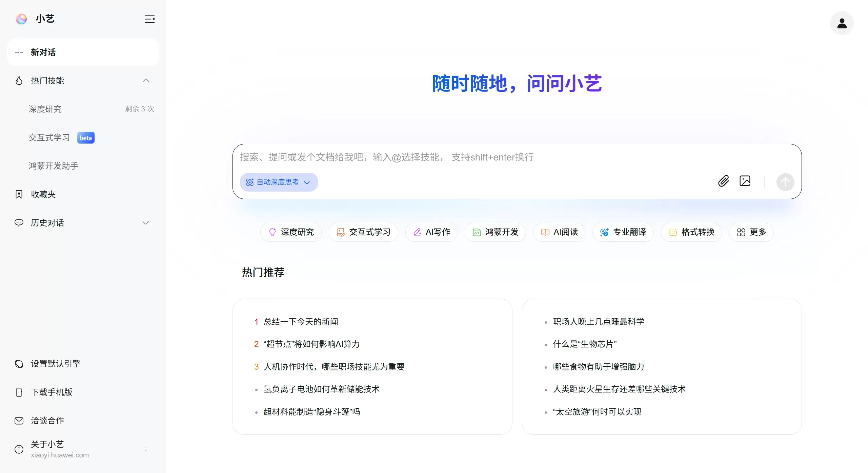Click the send arrow icon

786,182
